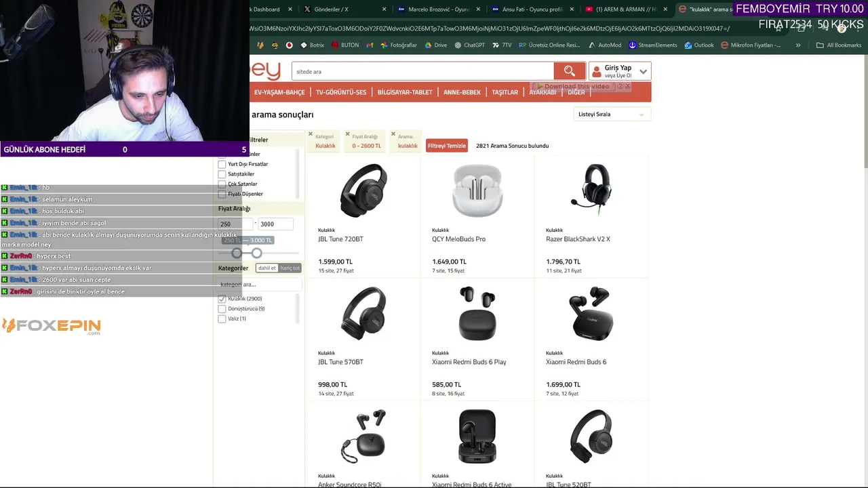The width and height of the screenshot is (868, 488).
Task: Tick the Valiz (1) category checkbox
Action: [x=222, y=319]
